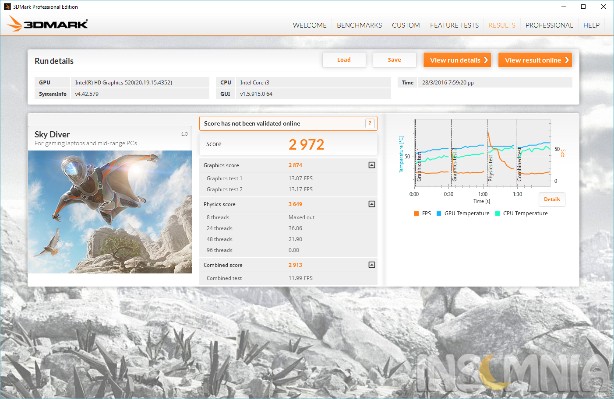
Task: Click the Load button
Action: click(344, 60)
